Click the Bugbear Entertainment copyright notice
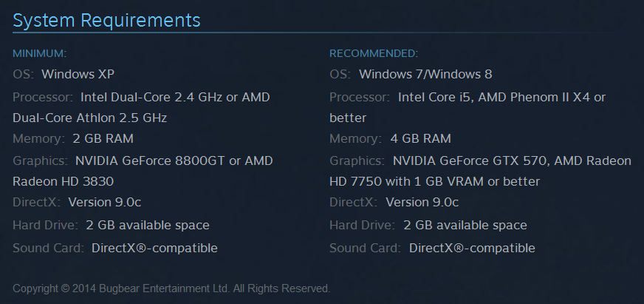This screenshot has width=644, height=304. point(171,288)
